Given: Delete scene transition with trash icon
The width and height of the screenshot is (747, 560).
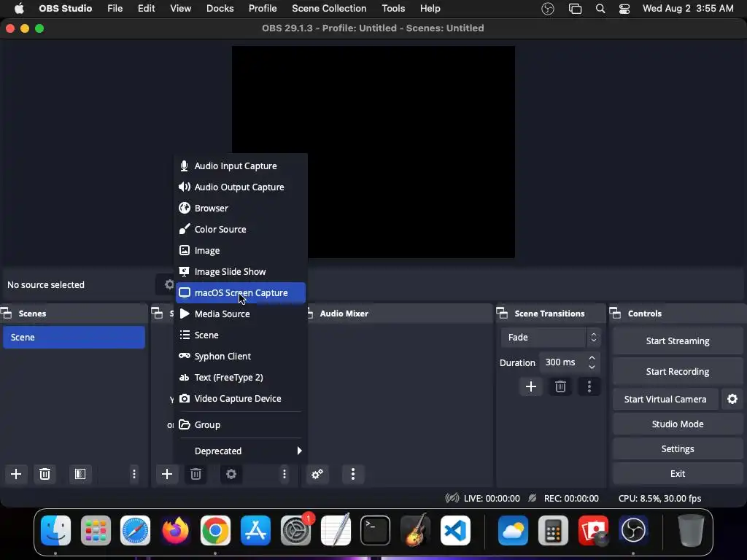Looking at the screenshot, I should click(560, 386).
